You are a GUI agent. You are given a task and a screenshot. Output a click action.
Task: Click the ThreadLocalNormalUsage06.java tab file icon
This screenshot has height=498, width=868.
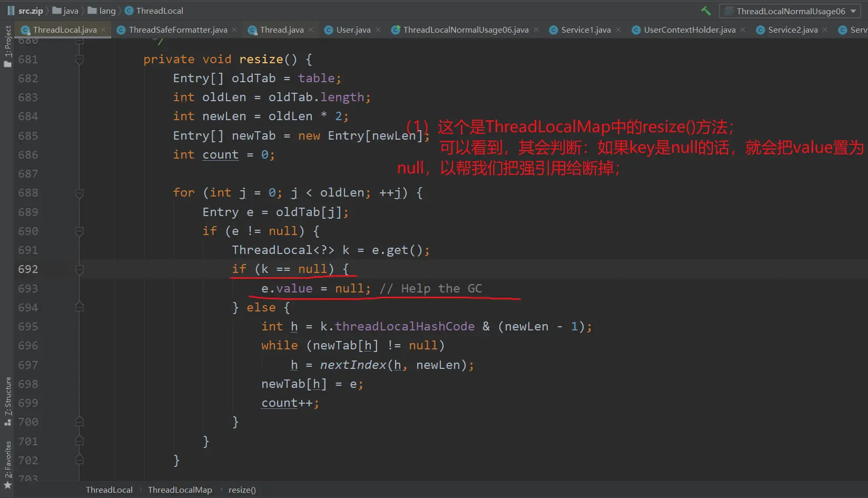(396, 30)
